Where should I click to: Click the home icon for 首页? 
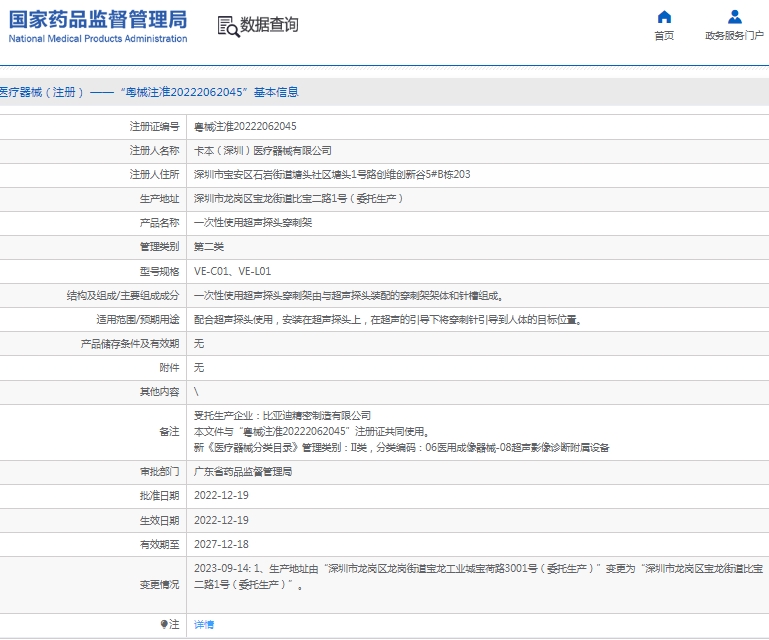pyautogui.click(x=664, y=17)
